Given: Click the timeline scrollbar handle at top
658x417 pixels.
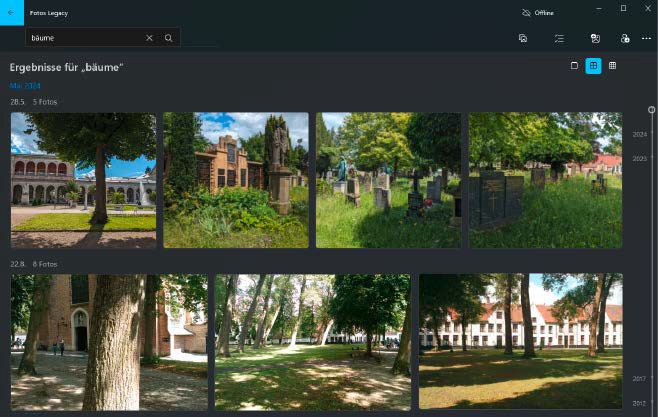Looking at the screenshot, I should [x=651, y=110].
